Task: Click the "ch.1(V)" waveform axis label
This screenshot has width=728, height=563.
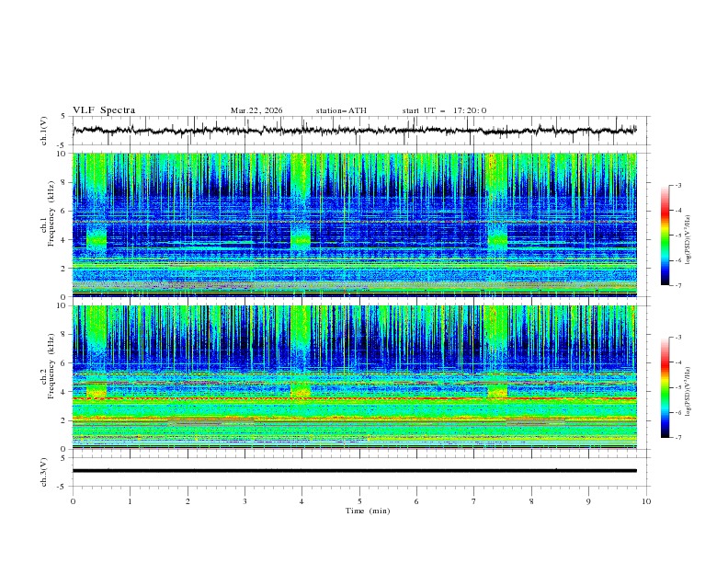Action: tap(44, 131)
